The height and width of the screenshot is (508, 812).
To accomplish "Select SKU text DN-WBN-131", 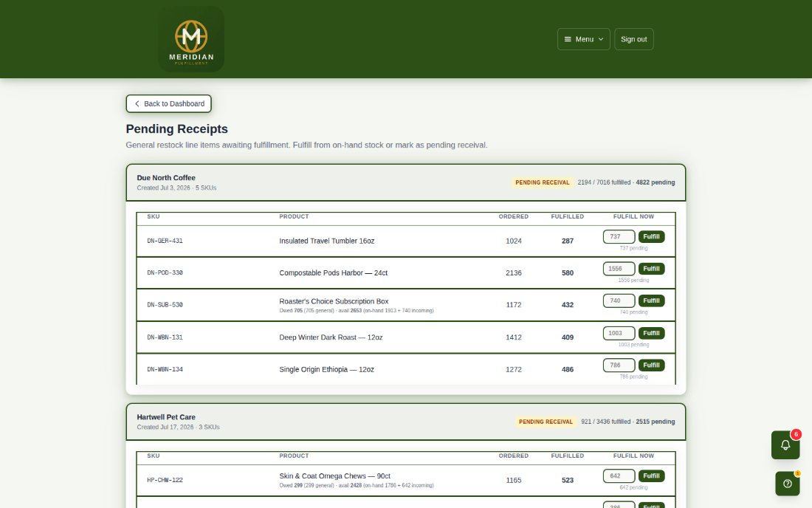I will pyautogui.click(x=165, y=337).
